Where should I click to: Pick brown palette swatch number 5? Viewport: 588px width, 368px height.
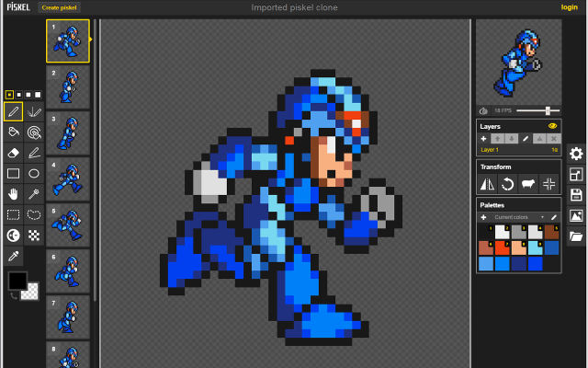tap(551, 233)
